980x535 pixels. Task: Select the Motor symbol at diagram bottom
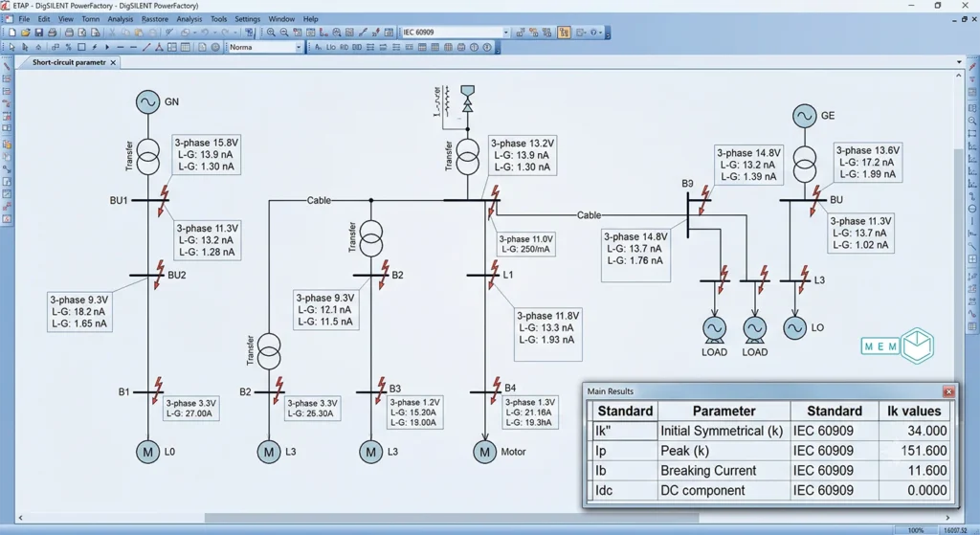coord(485,451)
